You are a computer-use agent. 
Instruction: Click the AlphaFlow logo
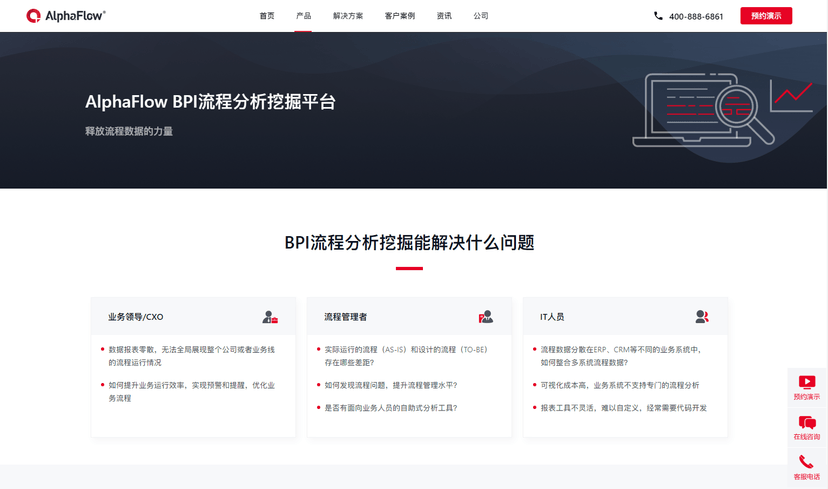click(x=66, y=16)
